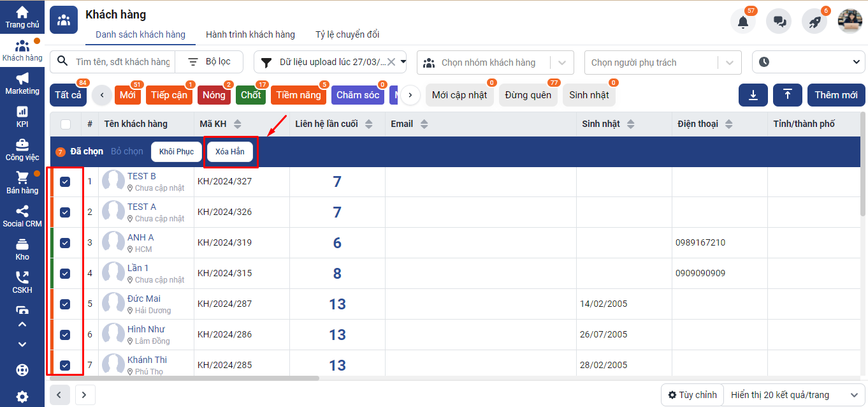The width and height of the screenshot is (868, 407).
Task: Open the notifications bell icon
Action: point(742,22)
